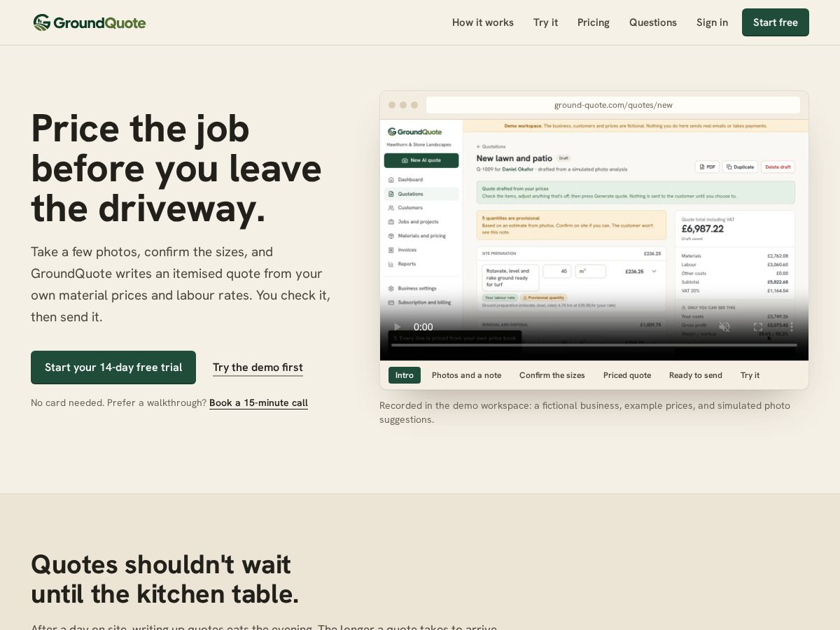Image resolution: width=840 pixels, height=630 pixels.
Task: Switch to the Priced quote chapter
Action: 627,375
